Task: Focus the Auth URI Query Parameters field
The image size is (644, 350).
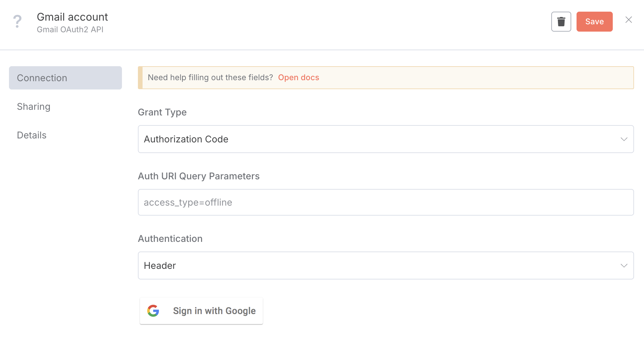Action: 386,202
